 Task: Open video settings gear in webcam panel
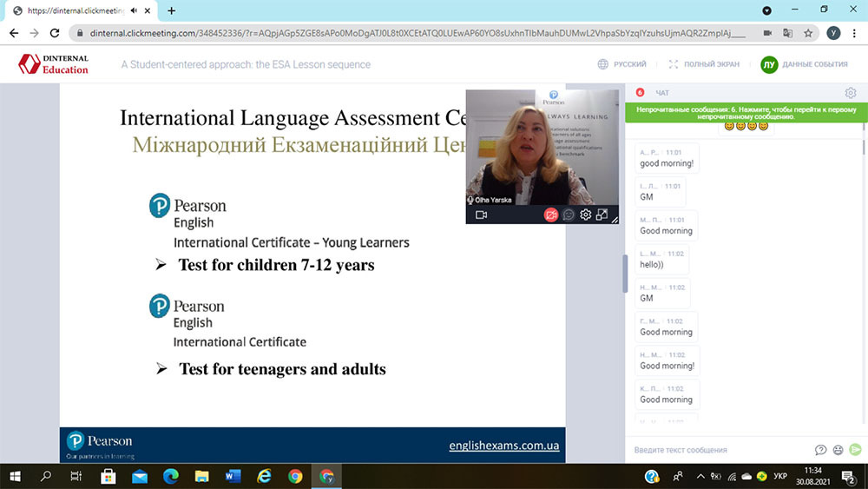(585, 215)
